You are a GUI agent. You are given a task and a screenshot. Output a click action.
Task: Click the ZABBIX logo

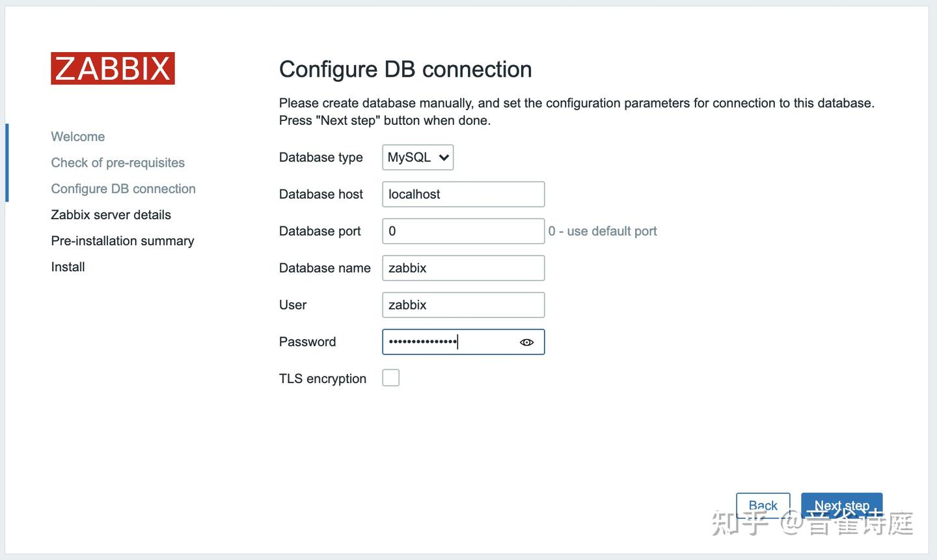[x=112, y=68]
